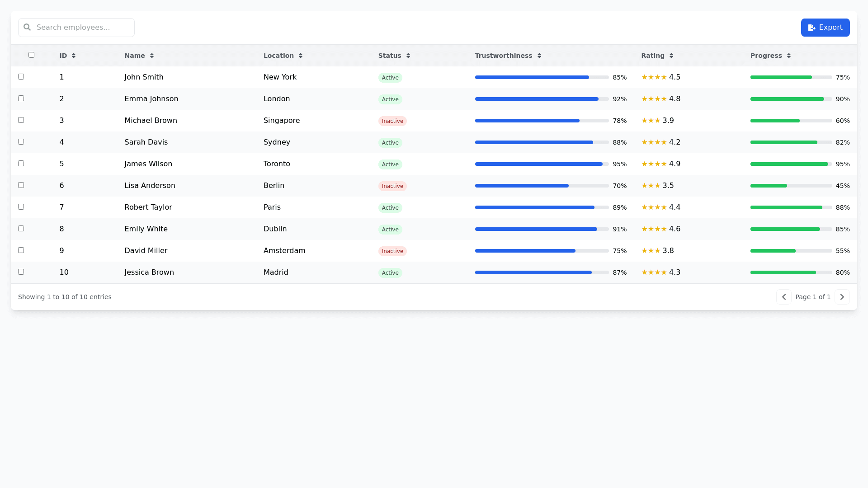868x488 pixels.
Task: Tick the select-all checkbox in header
Action: pos(31,55)
